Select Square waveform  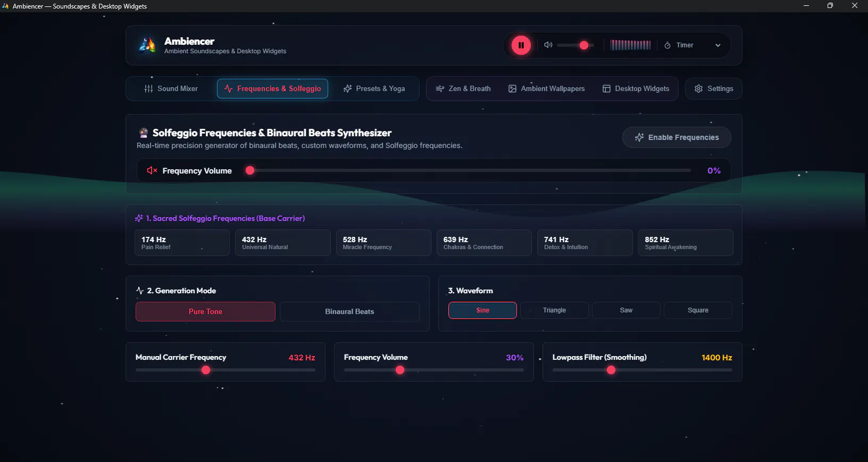point(698,310)
